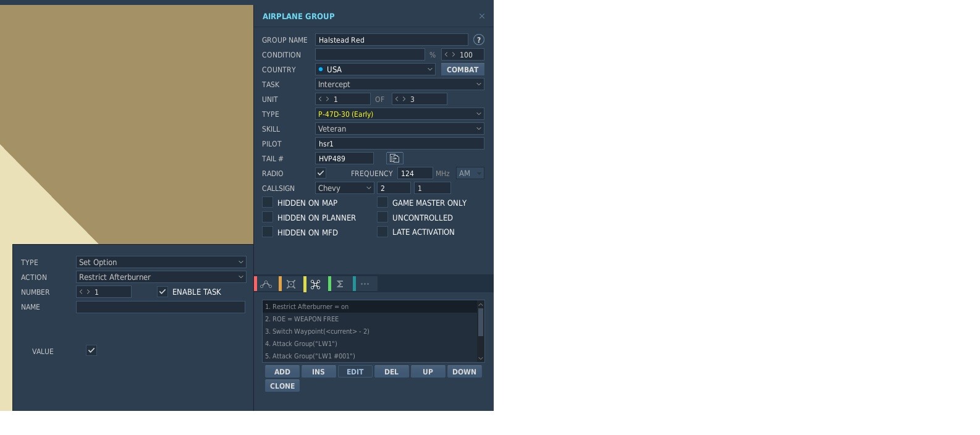
Task: Click the GROUP NAME field 'Halstead Red'
Action: click(x=391, y=40)
